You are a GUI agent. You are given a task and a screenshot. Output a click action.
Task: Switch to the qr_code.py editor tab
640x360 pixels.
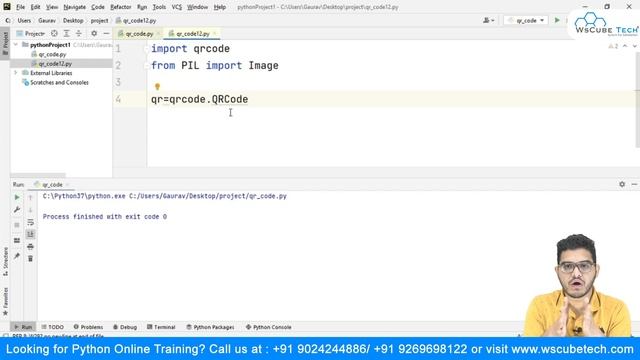pos(136,34)
